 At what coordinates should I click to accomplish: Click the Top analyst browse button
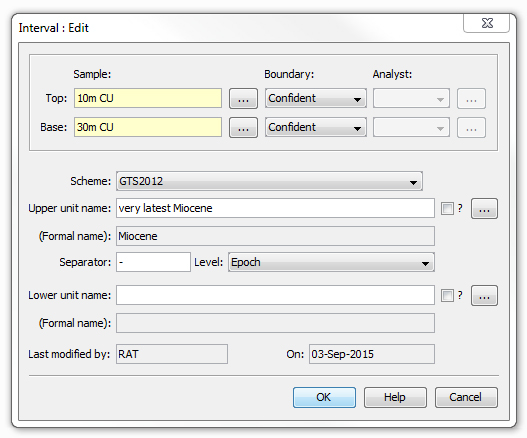point(471,98)
